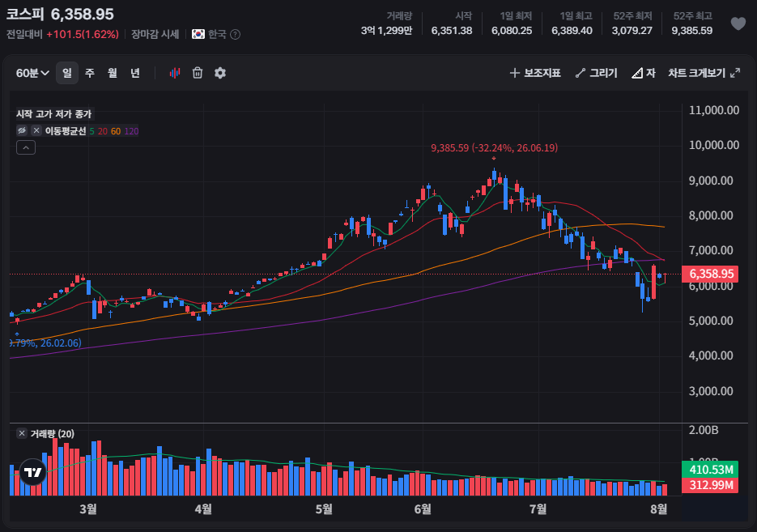Open the candlestick chart type icon

coord(175,73)
